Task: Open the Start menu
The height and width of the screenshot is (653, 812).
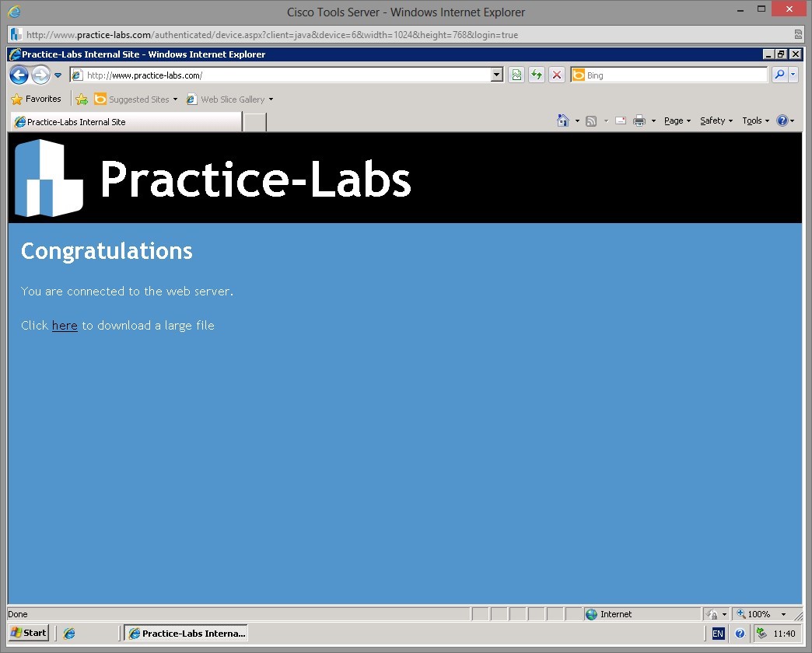Action: (x=27, y=633)
